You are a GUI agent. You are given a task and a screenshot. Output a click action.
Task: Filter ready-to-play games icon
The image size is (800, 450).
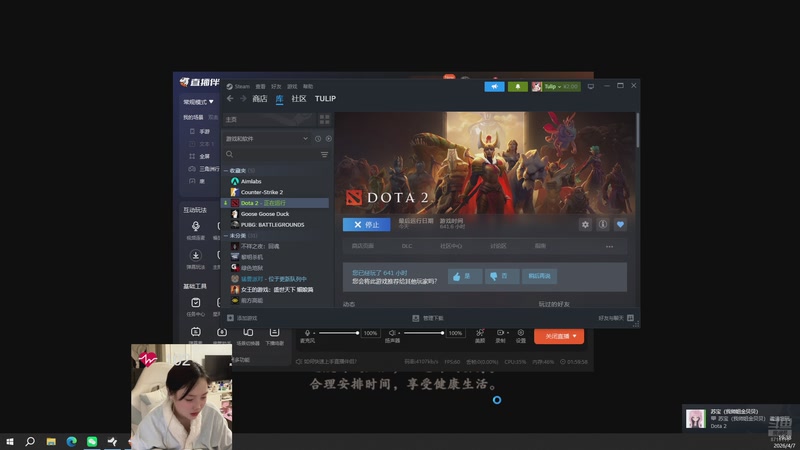click(x=329, y=139)
